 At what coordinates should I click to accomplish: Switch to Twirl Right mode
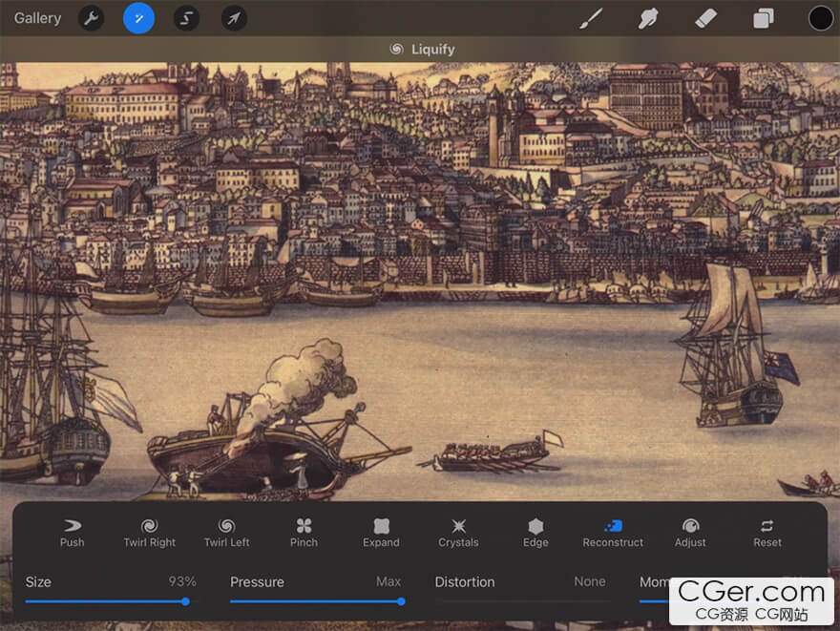tap(149, 533)
